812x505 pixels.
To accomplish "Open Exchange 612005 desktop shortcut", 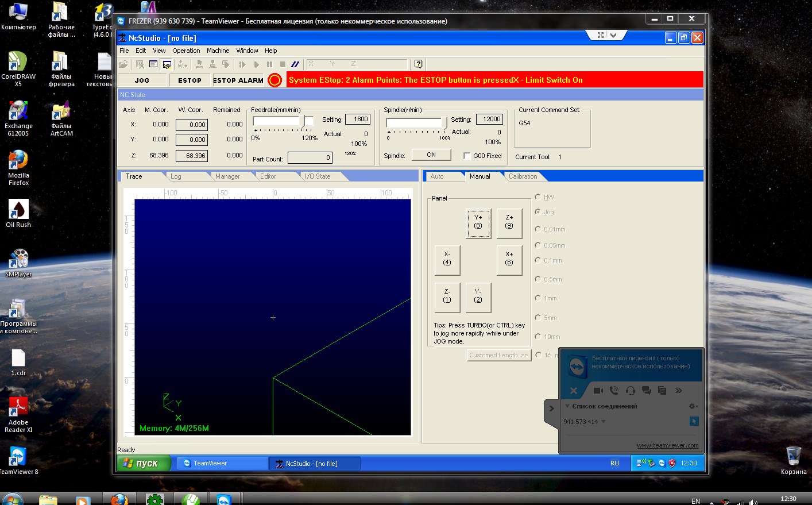I will coord(18,118).
